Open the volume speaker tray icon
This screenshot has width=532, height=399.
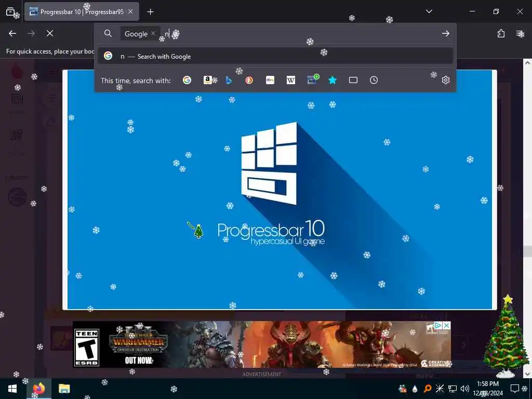465,389
